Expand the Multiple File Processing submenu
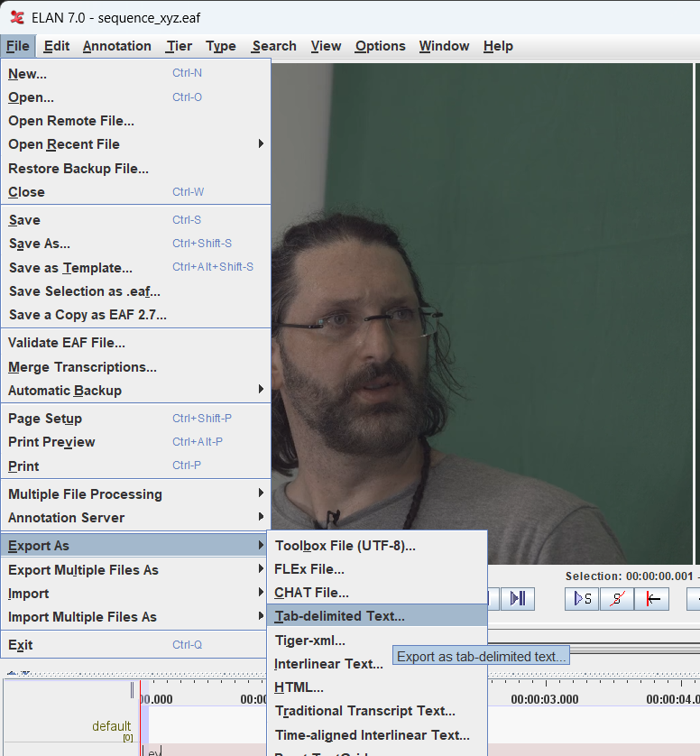The image size is (700, 756). tap(135, 494)
